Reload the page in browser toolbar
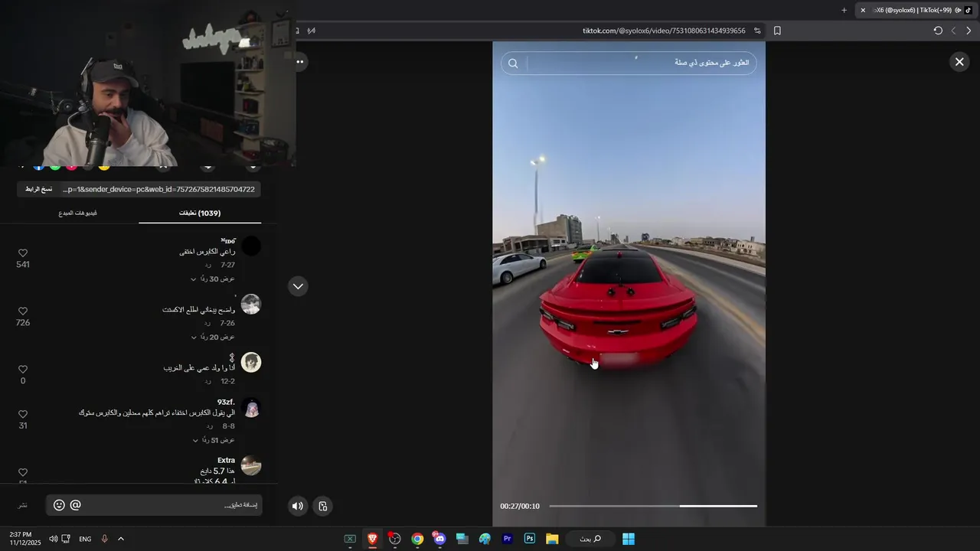This screenshot has width=980, height=551. (x=938, y=31)
